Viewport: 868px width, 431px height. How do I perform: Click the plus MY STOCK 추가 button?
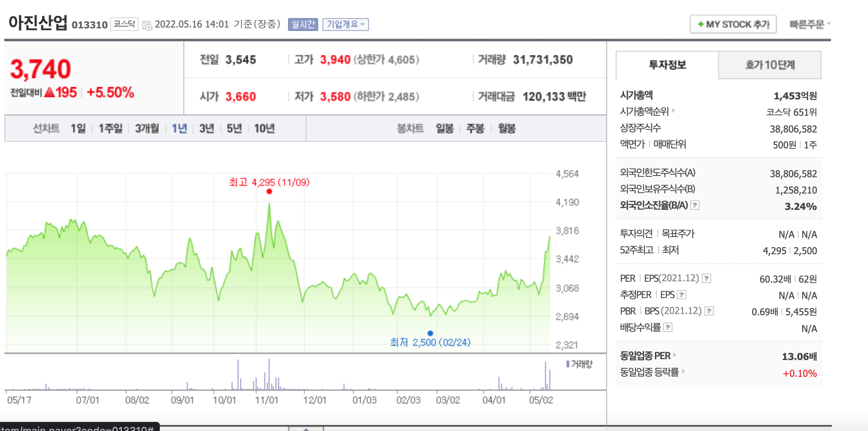click(733, 24)
